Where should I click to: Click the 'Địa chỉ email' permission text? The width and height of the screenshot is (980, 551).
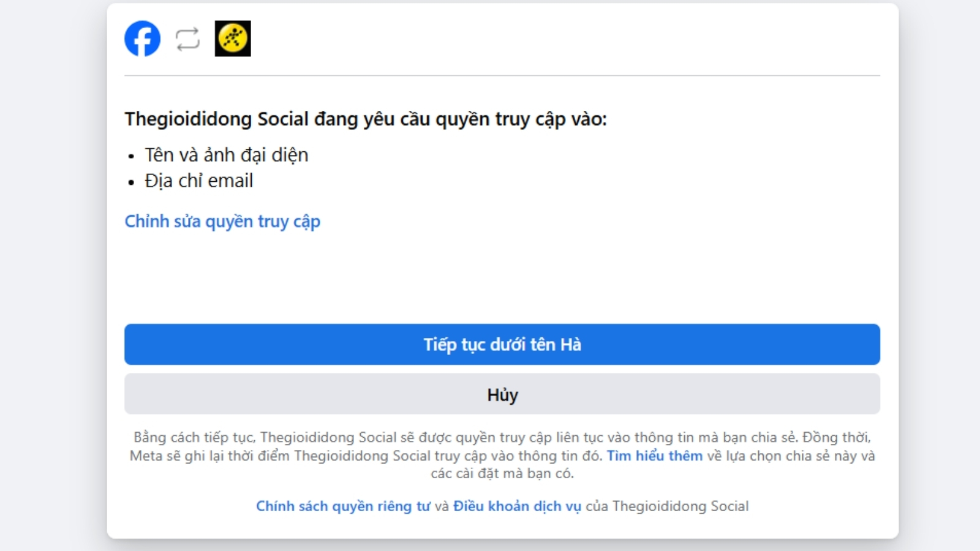(x=198, y=181)
